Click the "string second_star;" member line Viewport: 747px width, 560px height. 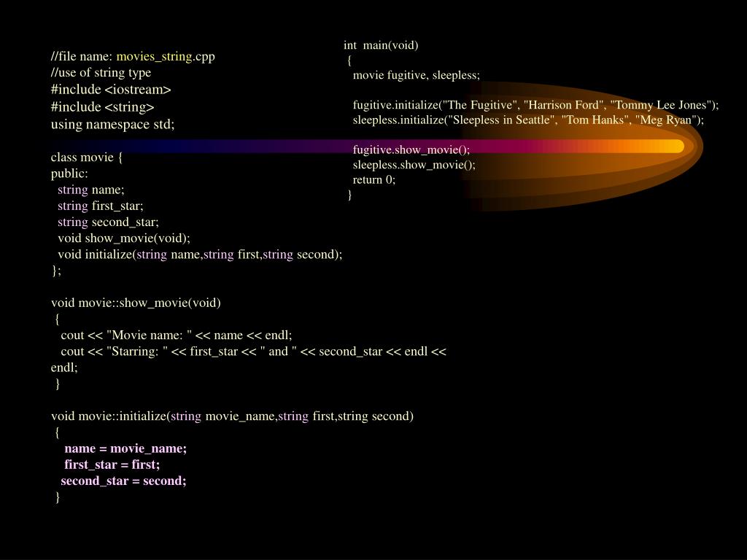click(108, 222)
